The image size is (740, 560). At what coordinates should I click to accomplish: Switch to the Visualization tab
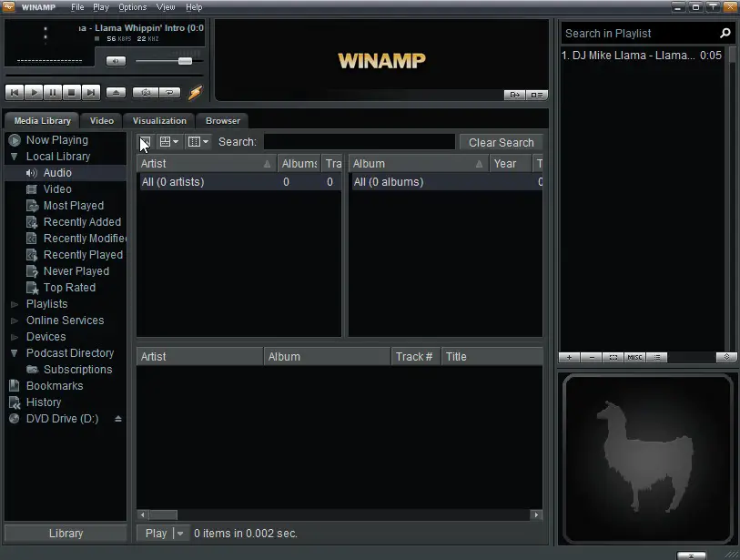(x=159, y=121)
